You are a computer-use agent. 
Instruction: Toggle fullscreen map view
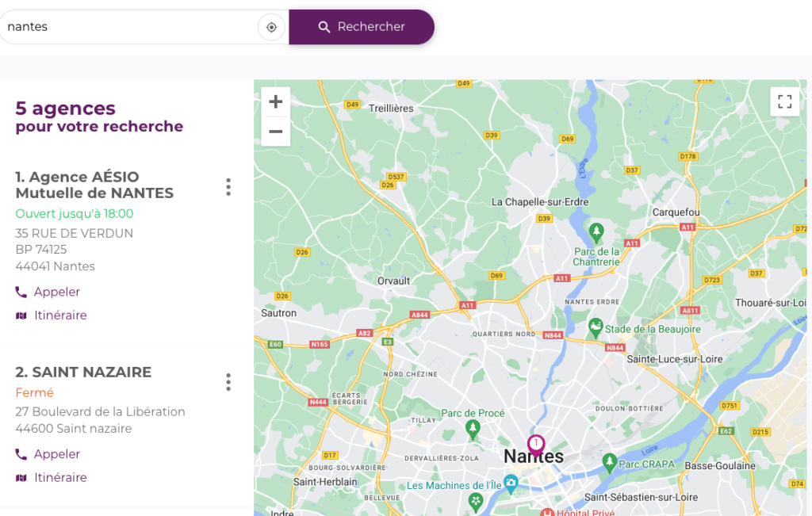(784, 101)
